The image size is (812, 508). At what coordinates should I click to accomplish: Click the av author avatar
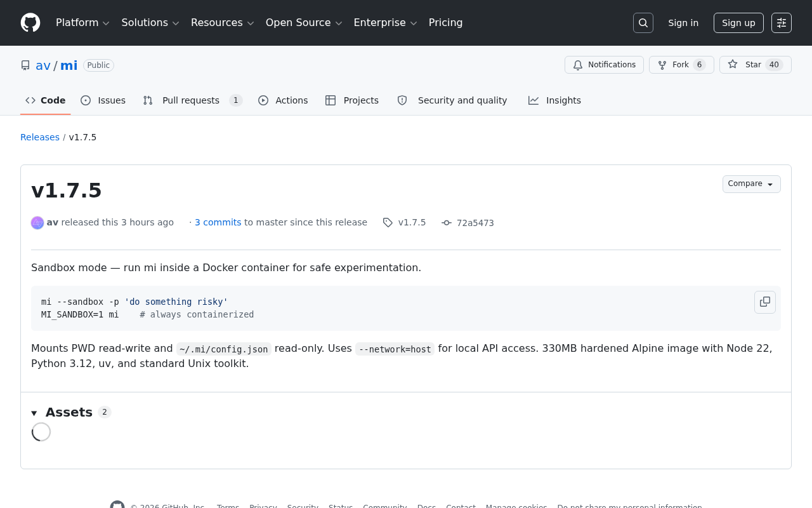(x=37, y=223)
